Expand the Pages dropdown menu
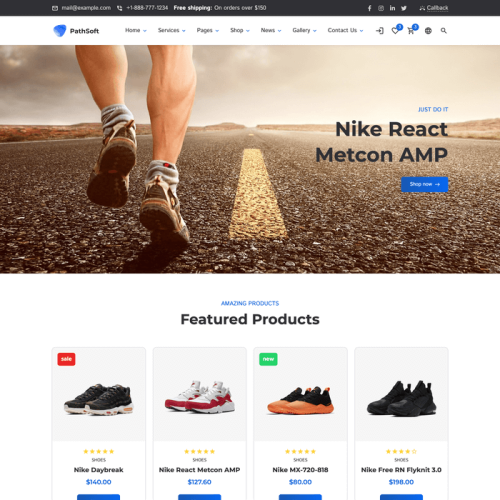 pyautogui.click(x=208, y=30)
